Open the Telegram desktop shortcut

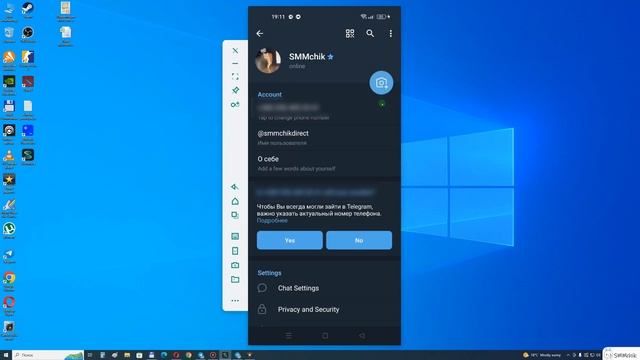tap(9, 256)
